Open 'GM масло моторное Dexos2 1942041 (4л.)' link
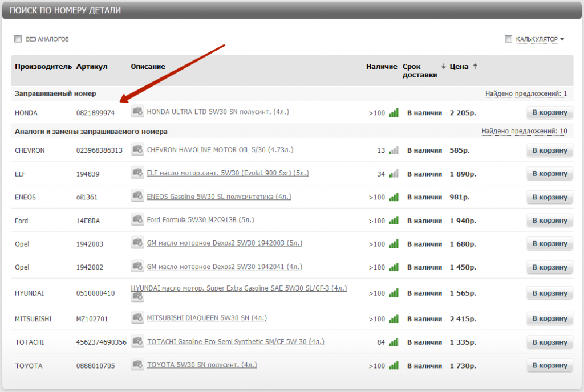The image size is (584, 392). tap(225, 267)
